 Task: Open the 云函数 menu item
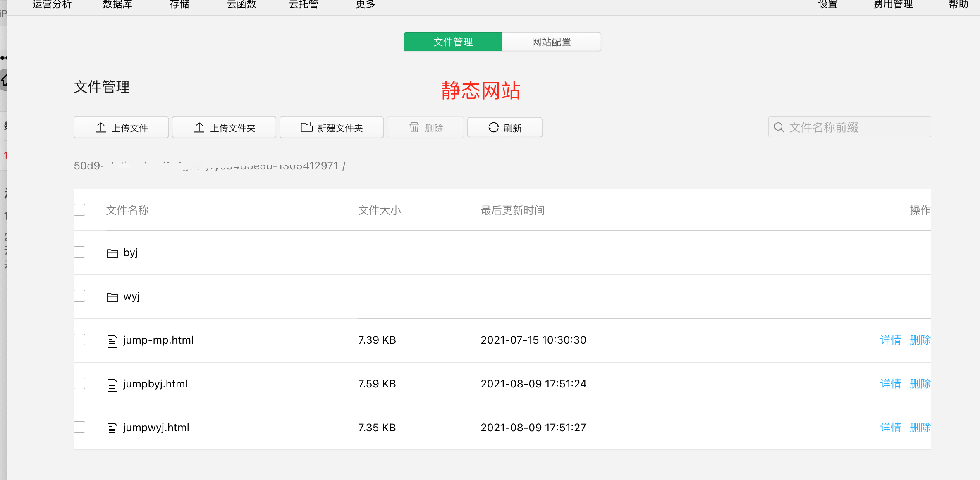(241, 5)
